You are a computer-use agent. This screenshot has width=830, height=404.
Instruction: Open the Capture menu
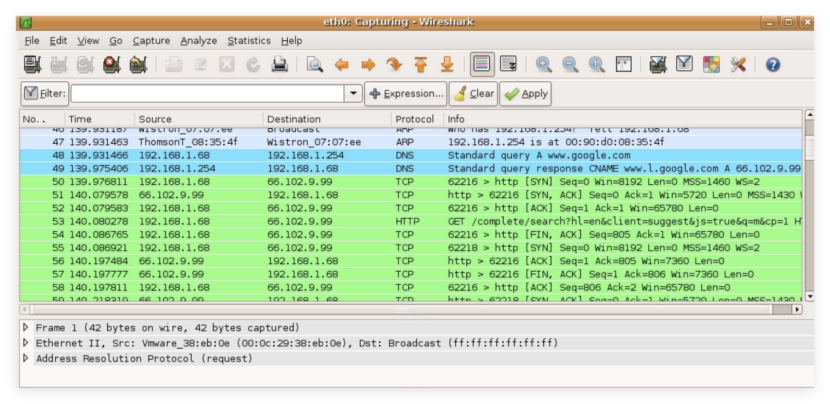coord(151,41)
